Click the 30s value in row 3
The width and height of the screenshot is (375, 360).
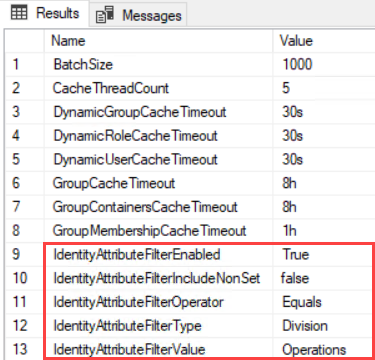click(x=324, y=112)
